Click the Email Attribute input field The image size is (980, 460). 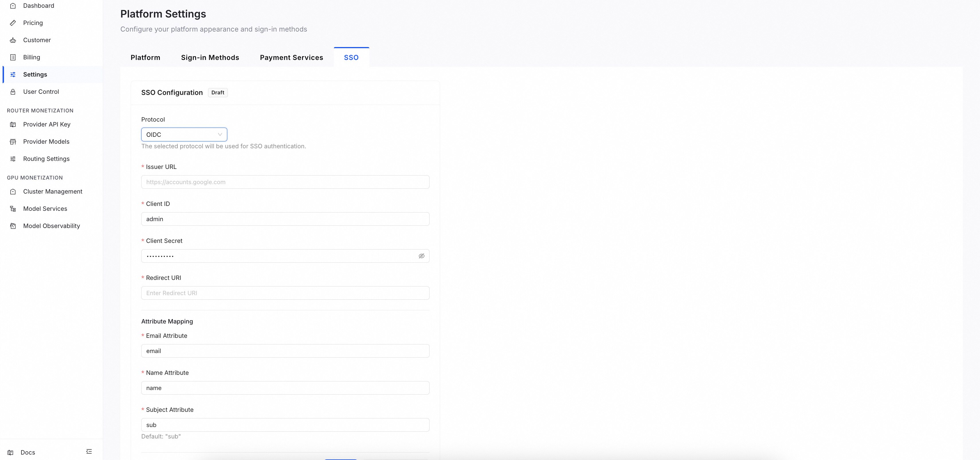click(285, 351)
